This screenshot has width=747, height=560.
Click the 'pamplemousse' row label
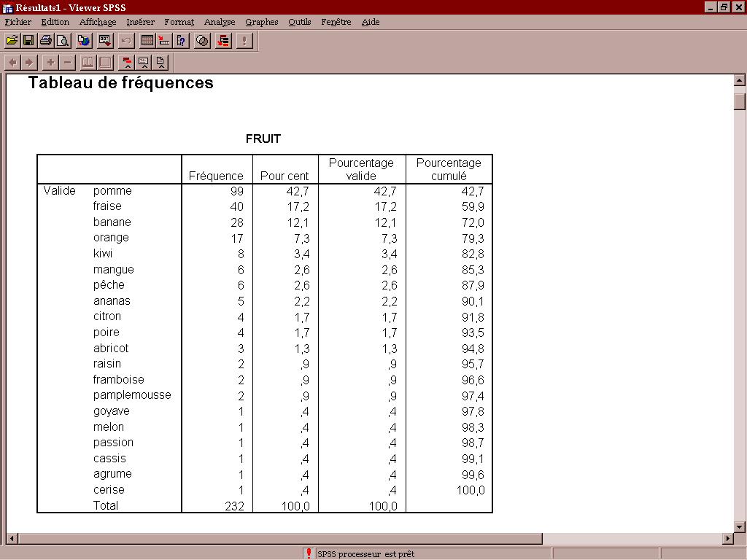point(132,395)
